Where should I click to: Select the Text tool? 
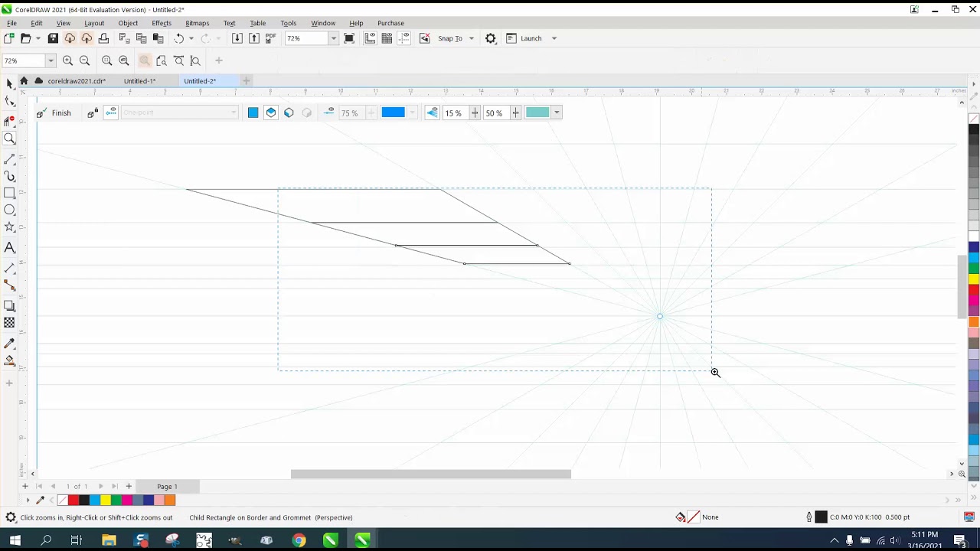[x=9, y=247]
